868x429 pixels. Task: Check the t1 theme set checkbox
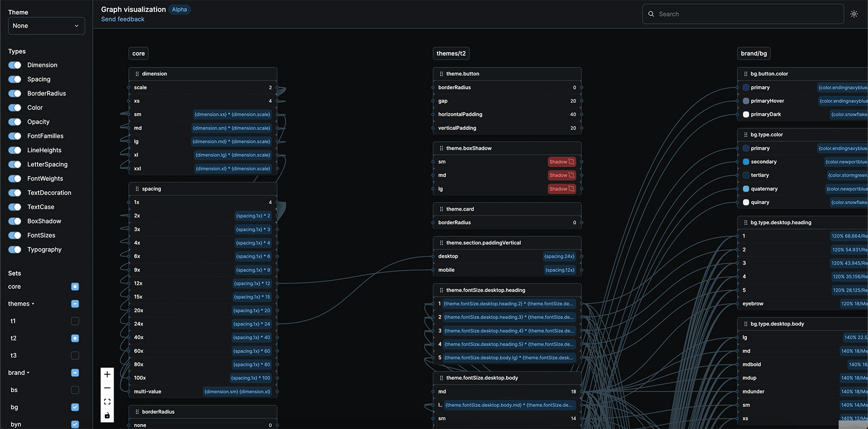pyautogui.click(x=75, y=321)
